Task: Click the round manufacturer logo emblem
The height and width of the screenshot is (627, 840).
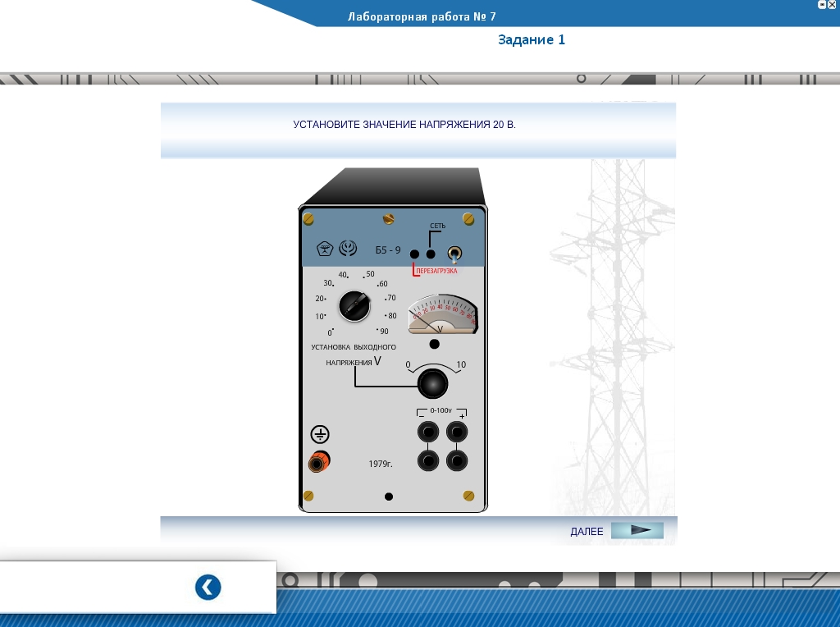Action: point(348,248)
